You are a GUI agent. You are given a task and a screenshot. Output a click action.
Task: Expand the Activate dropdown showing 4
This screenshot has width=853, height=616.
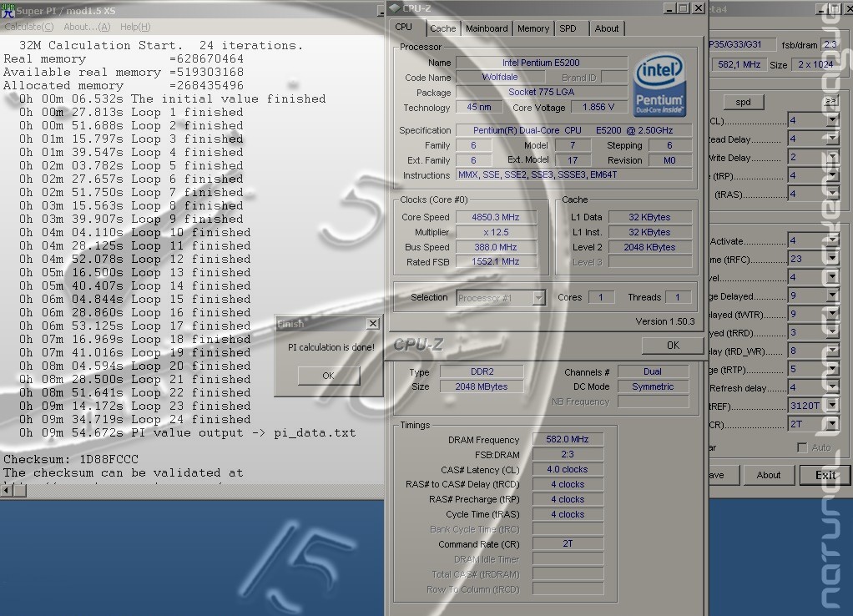832,240
